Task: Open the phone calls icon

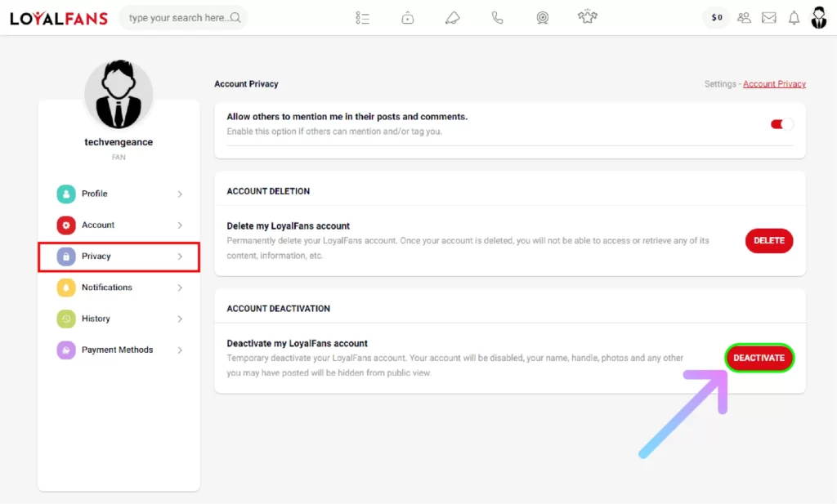Action: 497,18
